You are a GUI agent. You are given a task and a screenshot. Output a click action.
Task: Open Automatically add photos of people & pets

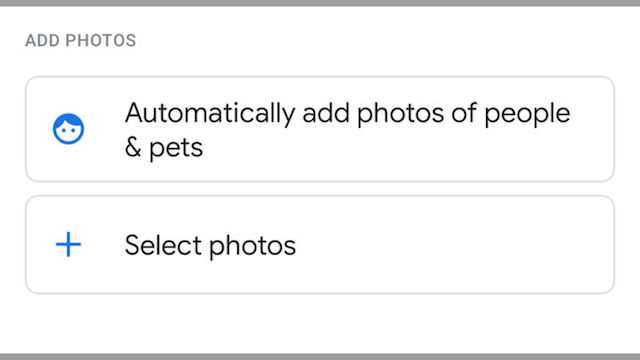[320, 129]
